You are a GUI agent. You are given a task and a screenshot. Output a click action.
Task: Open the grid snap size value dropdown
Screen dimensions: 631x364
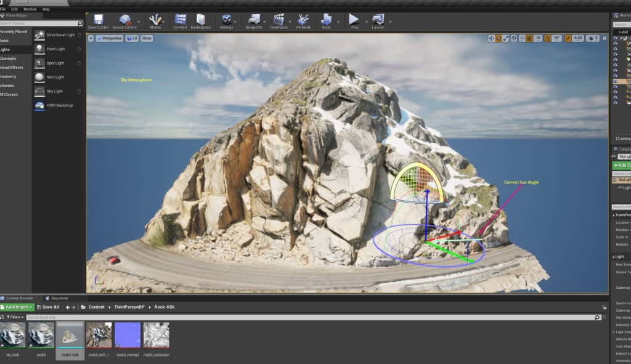click(x=538, y=38)
